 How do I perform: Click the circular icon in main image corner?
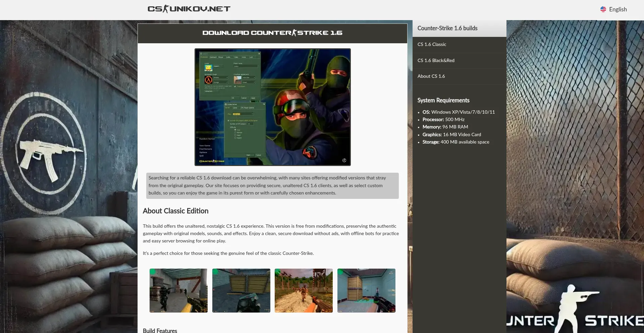[344, 160]
